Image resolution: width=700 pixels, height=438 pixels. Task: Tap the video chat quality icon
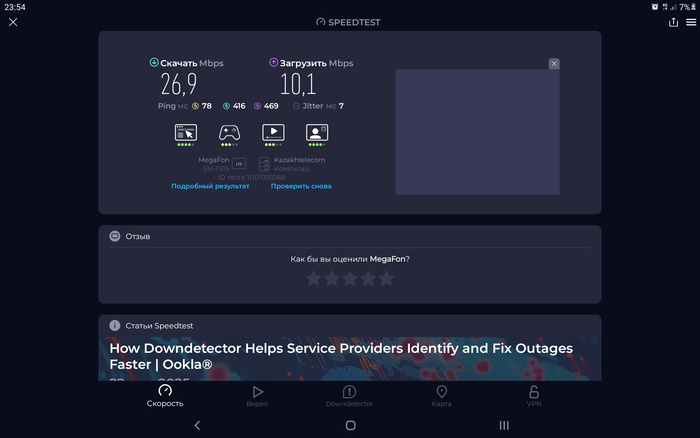[x=317, y=132]
